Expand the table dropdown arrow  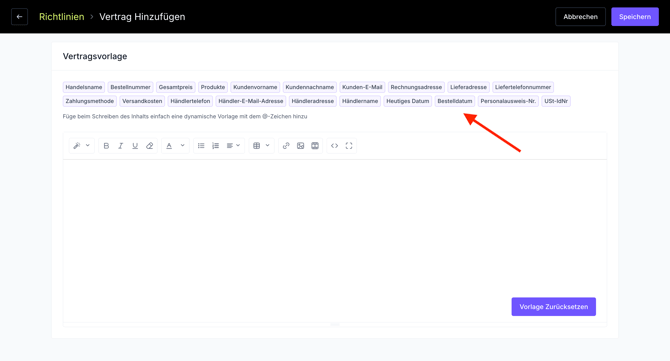267,146
